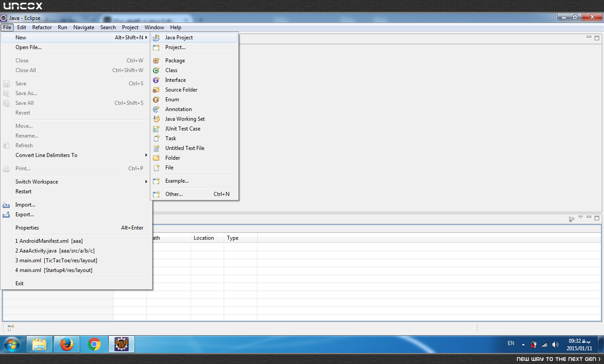Open the bottom panel View Menu triangle

[581, 218]
